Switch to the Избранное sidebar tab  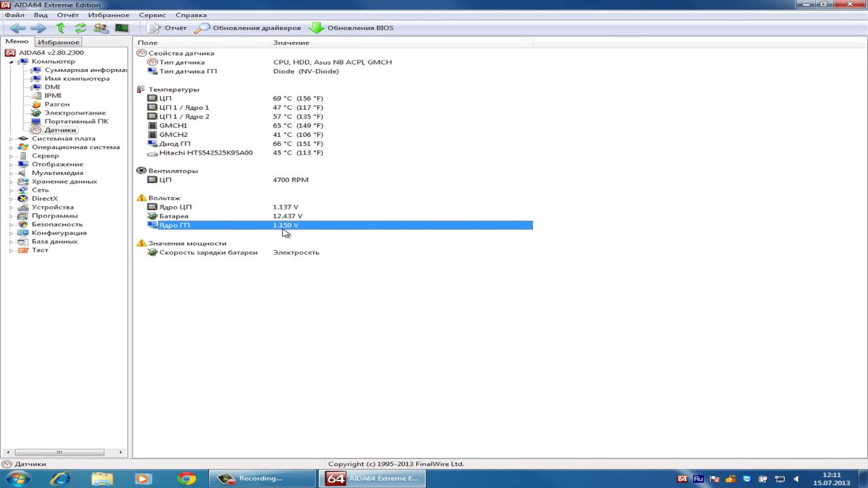(x=58, y=42)
